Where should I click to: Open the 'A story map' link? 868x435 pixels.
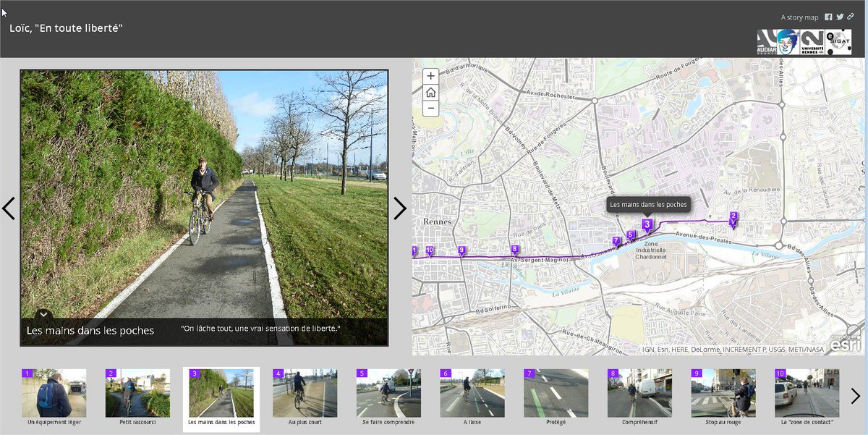(799, 16)
